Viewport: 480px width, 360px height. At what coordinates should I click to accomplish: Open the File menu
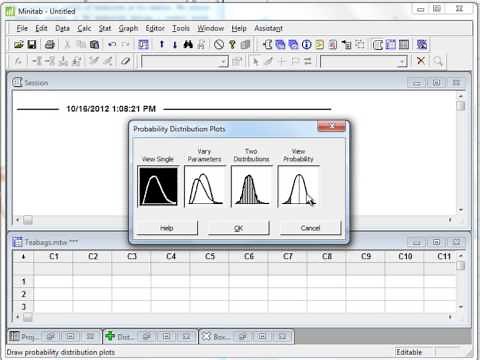[x=22, y=28]
